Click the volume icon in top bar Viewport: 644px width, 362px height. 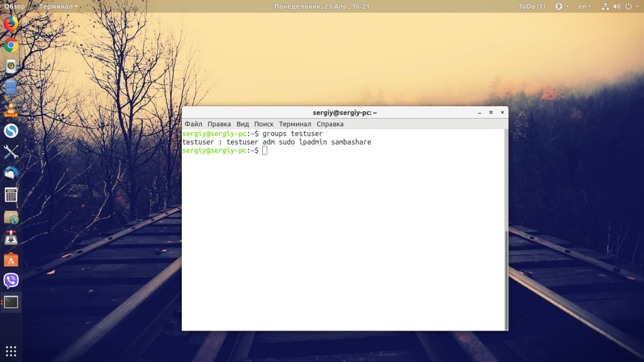tap(617, 6)
